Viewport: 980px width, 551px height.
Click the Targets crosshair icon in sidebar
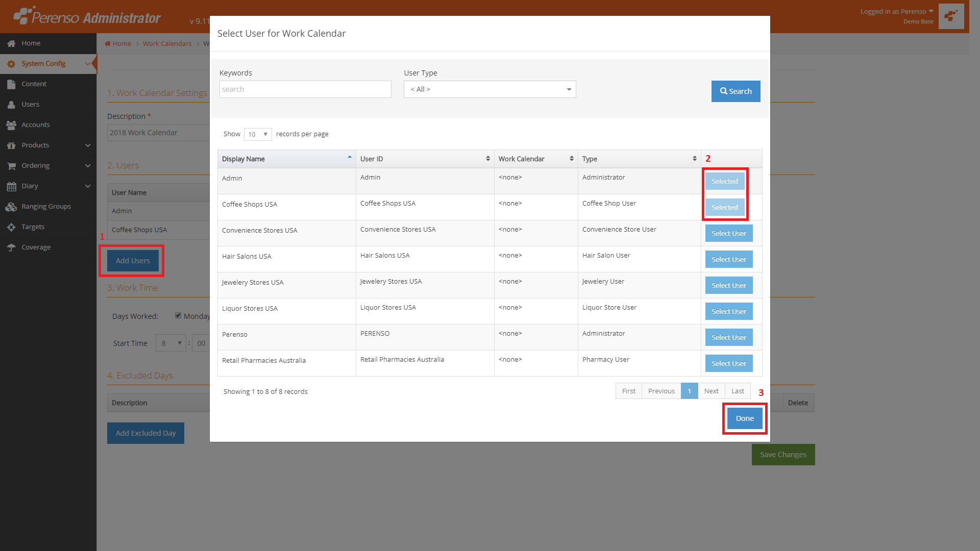(x=11, y=227)
